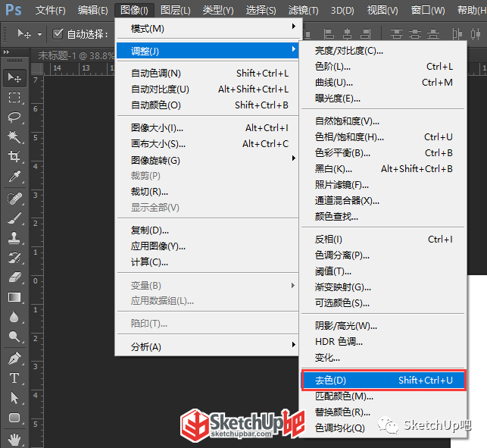Open the tool preset picker dropdown arrow
Image resolution: width=487 pixels, height=448 pixels.
39,34
